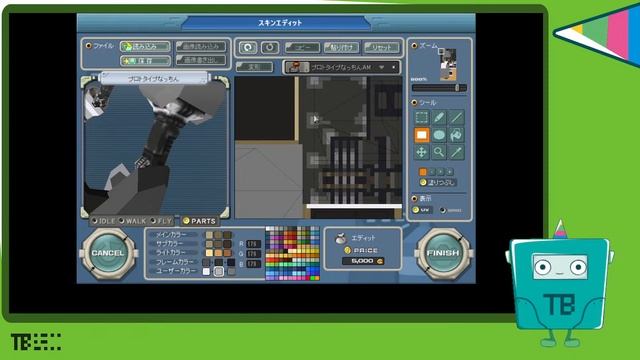Click the money bag エディット icon
The height and width of the screenshot is (360, 640).
tap(341, 238)
